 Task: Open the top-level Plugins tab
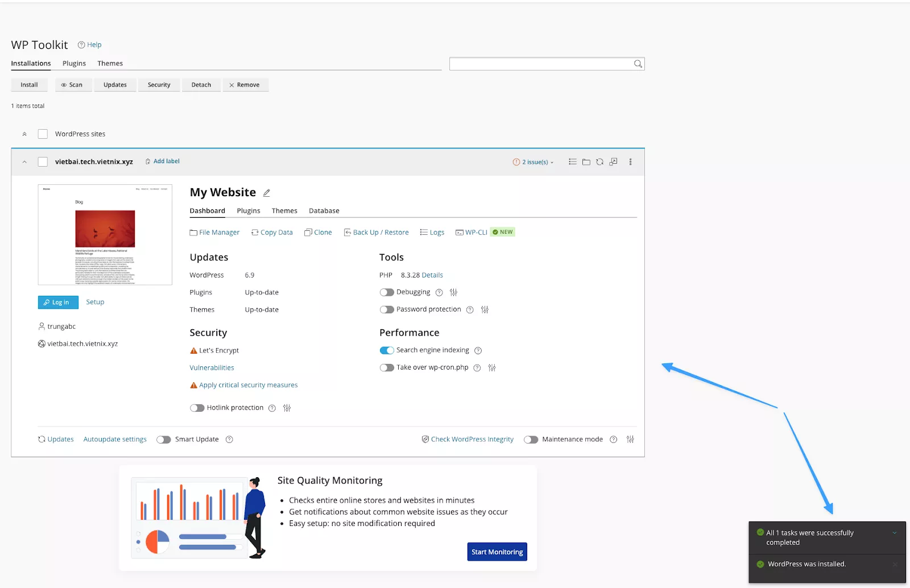coord(74,64)
